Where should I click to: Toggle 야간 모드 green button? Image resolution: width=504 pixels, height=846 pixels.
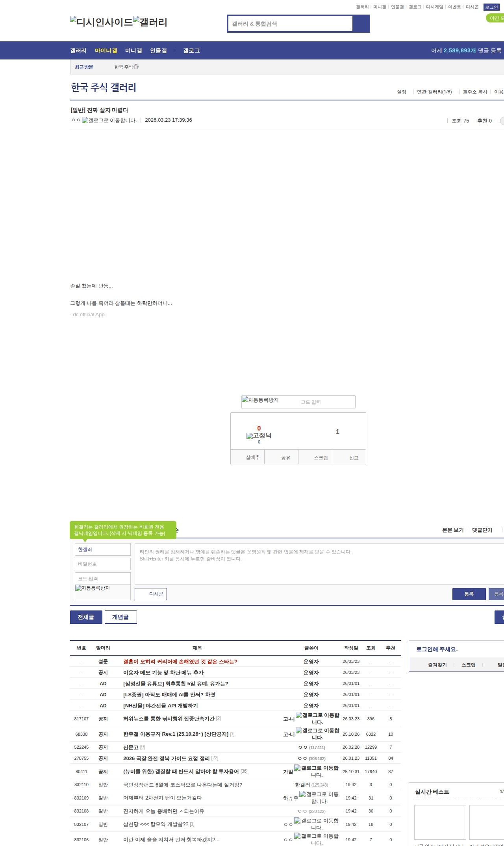pyautogui.click(x=495, y=18)
